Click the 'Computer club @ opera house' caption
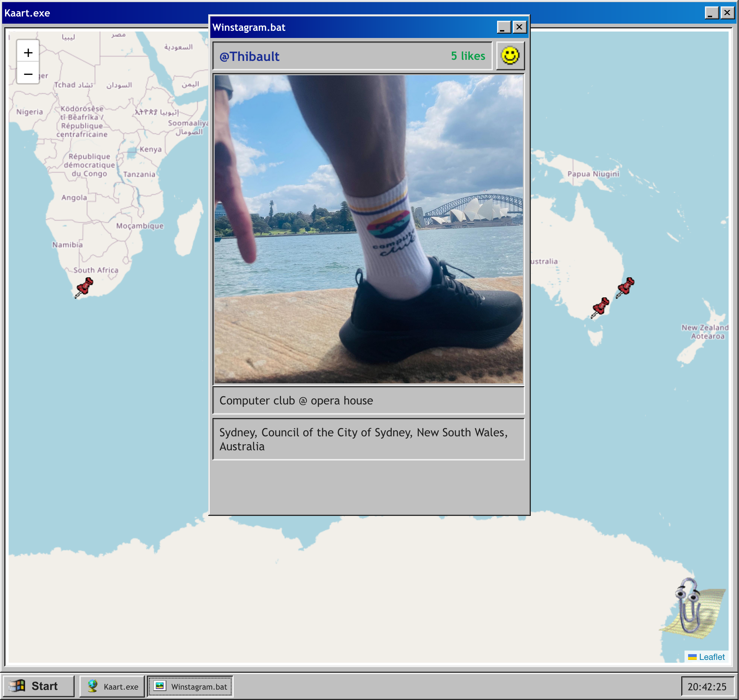The width and height of the screenshot is (739, 700). click(296, 401)
